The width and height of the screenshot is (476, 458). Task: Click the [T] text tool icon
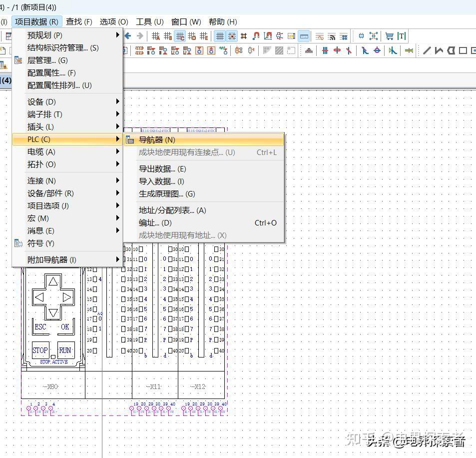click(401, 35)
